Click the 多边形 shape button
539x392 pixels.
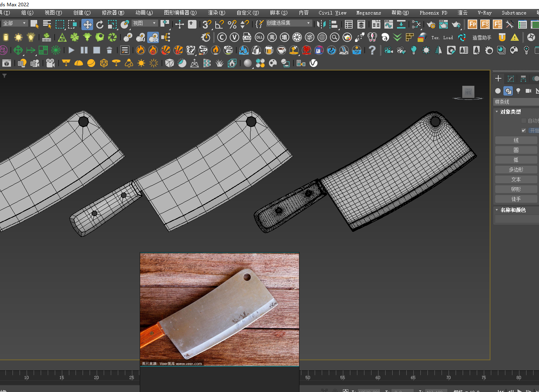(516, 170)
